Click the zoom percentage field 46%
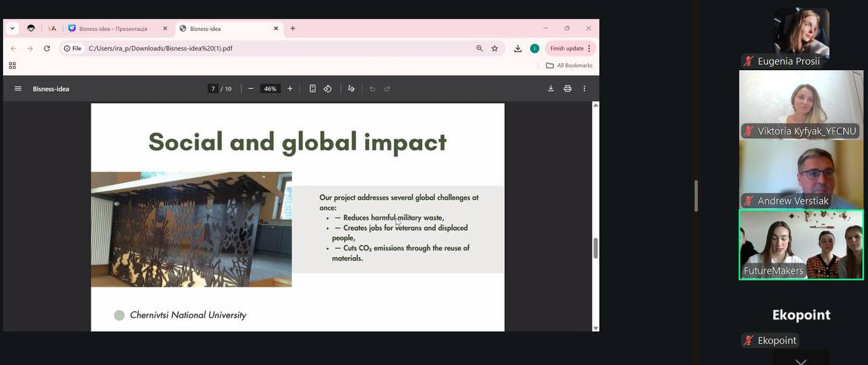This screenshot has width=868, height=365. (269, 89)
